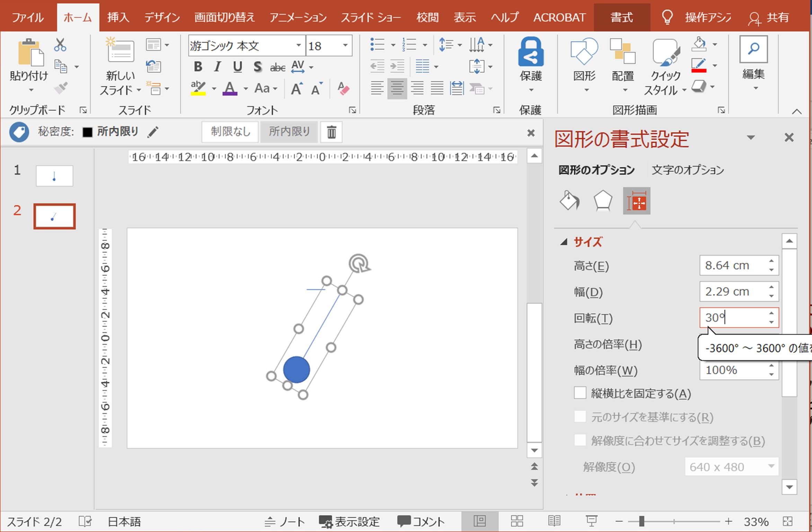Open the font size dropdown
Screen dimensions: 812x532
(345, 45)
